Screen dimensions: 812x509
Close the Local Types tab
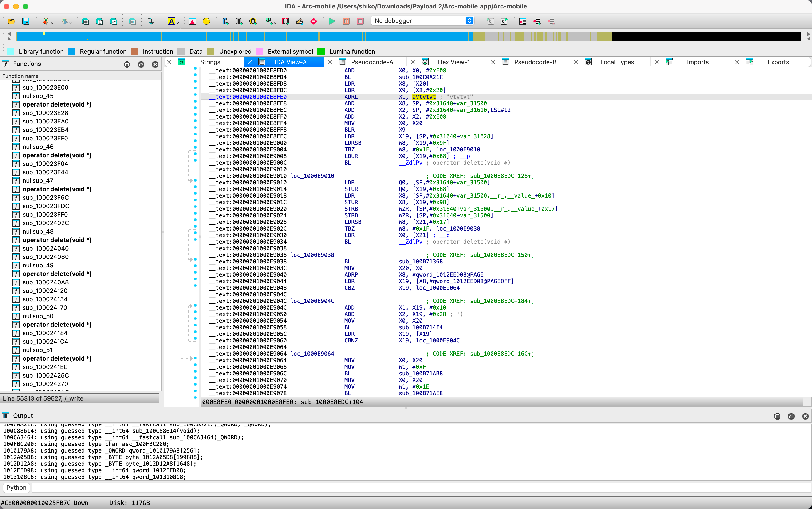click(576, 62)
